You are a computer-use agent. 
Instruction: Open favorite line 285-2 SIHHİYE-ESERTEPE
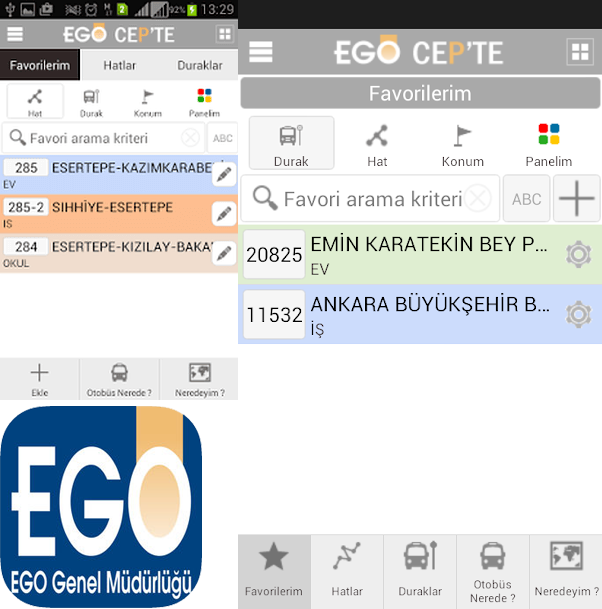(x=119, y=214)
